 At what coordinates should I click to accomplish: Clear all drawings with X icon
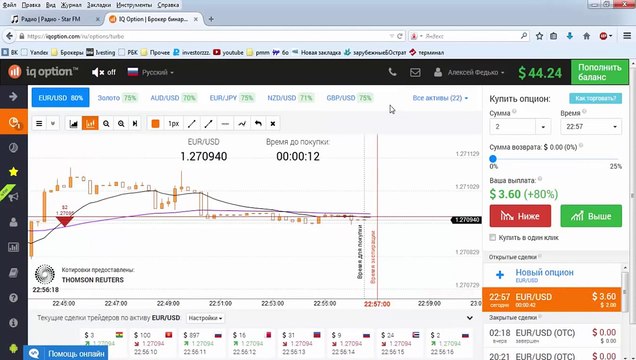pyautogui.click(x=273, y=123)
